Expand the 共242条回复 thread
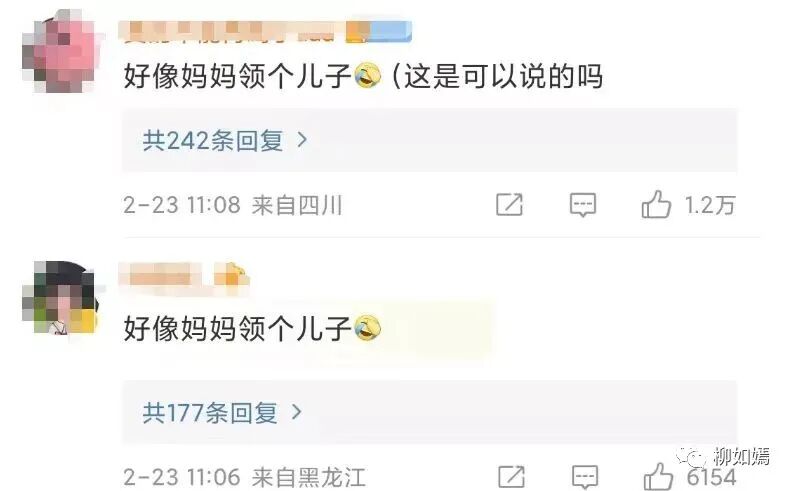This screenshot has width=795, height=491. (x=429, y=140)
